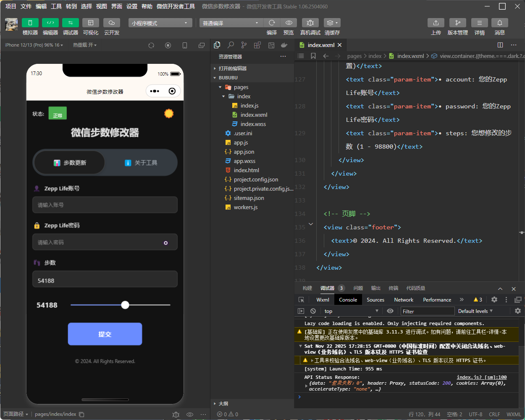Open the search icon in explorer sidebar

click(x=231, y=45)
